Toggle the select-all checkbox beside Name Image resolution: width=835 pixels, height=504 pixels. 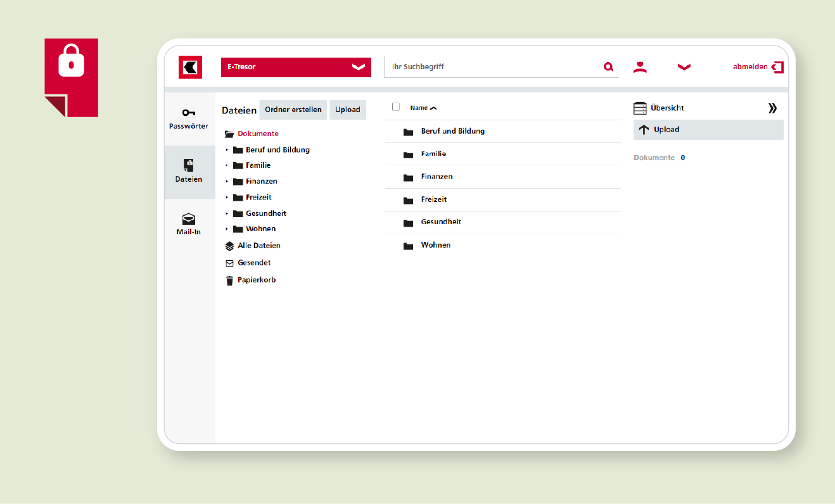pos(396,107)
